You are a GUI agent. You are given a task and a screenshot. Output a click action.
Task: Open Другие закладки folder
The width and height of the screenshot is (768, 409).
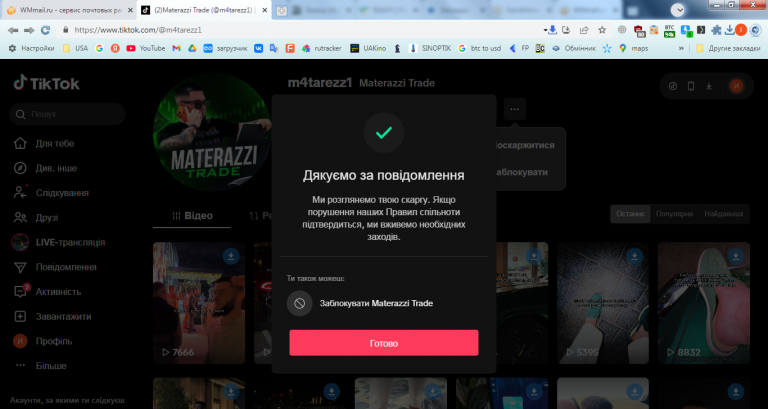728,48
